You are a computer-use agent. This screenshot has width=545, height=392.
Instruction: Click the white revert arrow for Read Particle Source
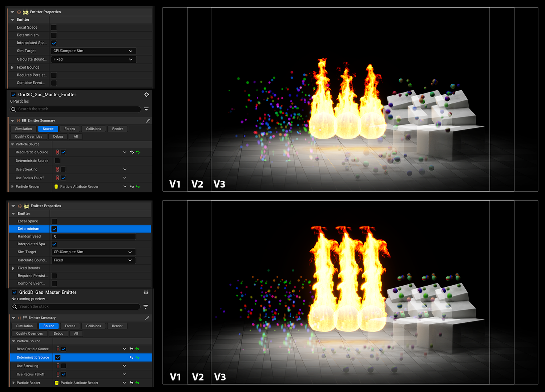point(132,152)
